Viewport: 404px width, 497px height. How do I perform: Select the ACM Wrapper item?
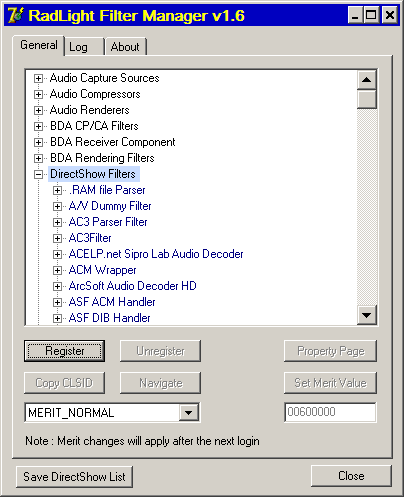102,270
